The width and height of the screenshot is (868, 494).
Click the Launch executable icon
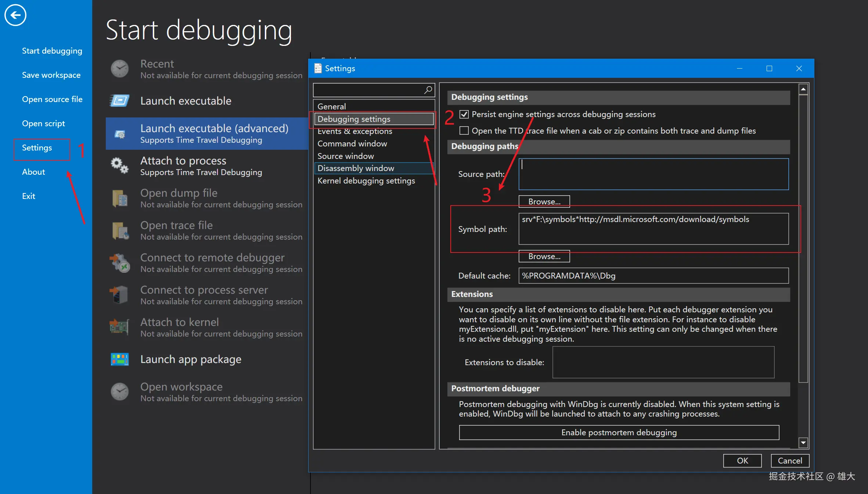tap(120, 101)
